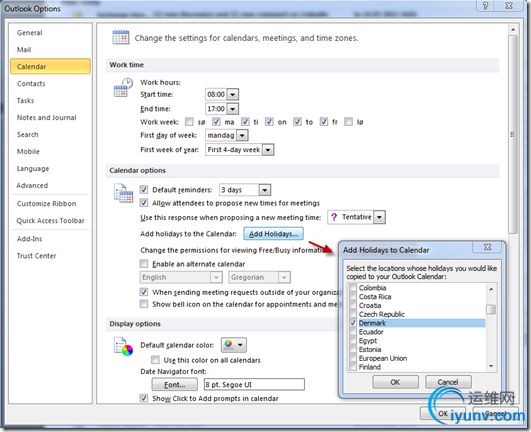Uncheck Show Click to Add prompts

pos(144,398)
